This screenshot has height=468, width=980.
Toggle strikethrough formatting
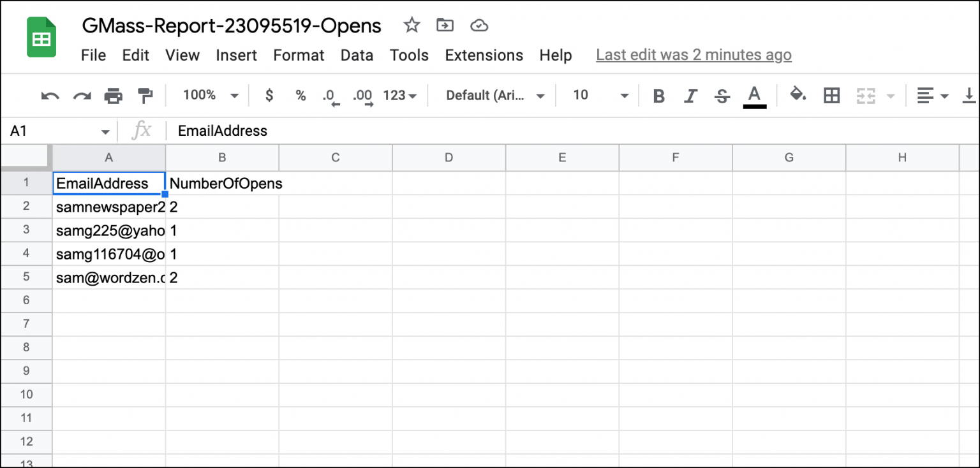[721, 95]
